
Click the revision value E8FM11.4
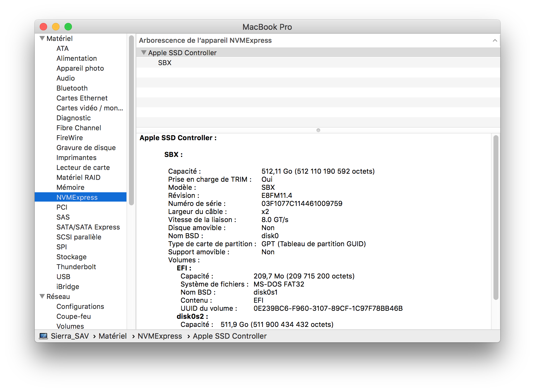[x=277, y=195]
